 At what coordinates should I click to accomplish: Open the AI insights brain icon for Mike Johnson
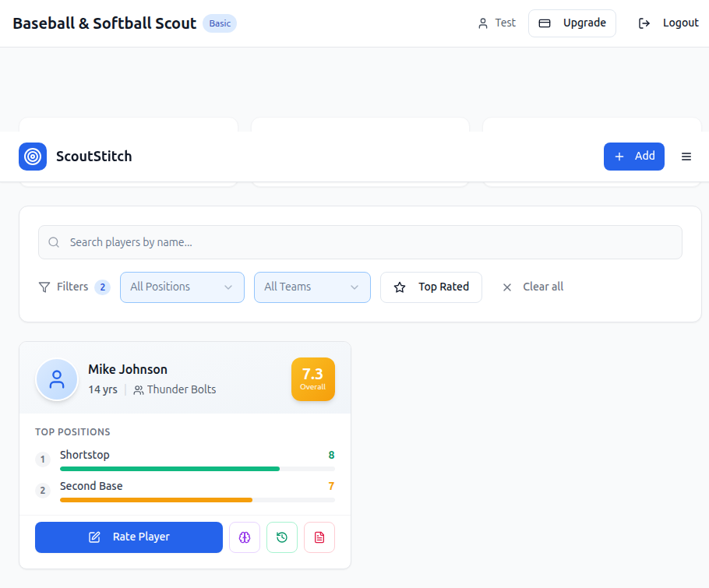point(244,537)
